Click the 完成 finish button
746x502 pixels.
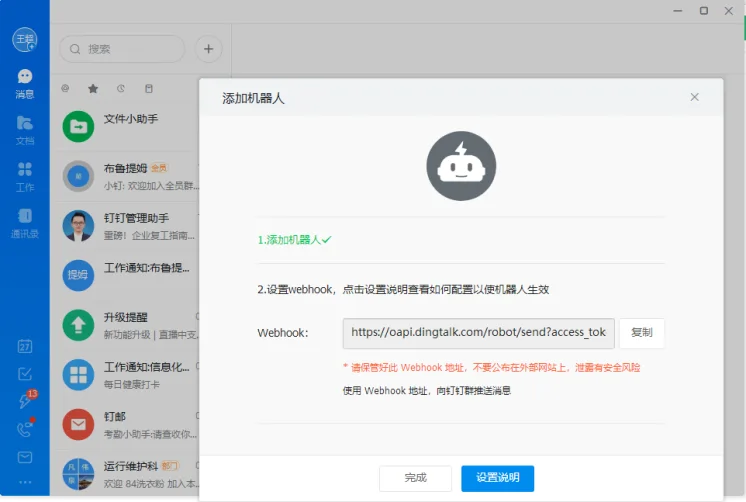[x=415, y=478]
